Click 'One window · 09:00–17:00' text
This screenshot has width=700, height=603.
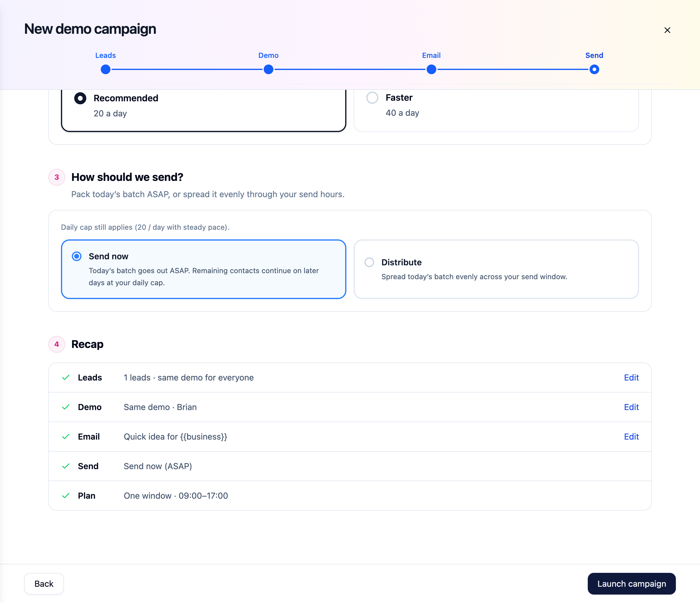point(176,496)
